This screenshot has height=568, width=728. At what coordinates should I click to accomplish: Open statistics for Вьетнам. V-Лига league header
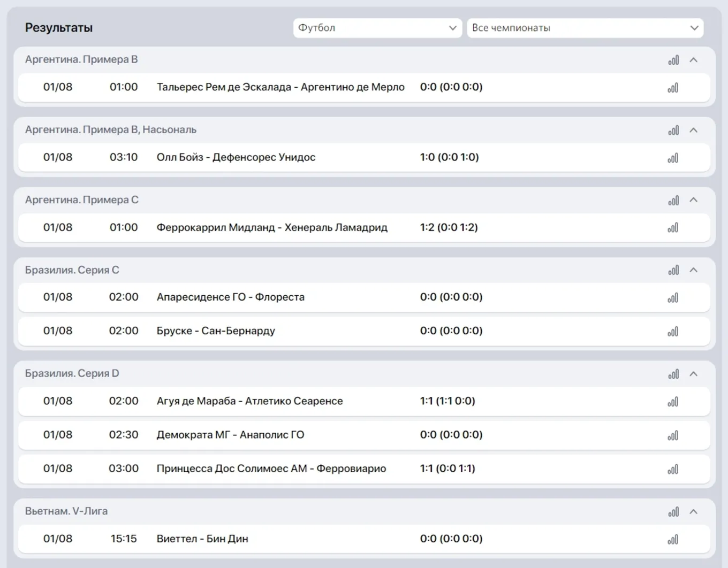673,512
